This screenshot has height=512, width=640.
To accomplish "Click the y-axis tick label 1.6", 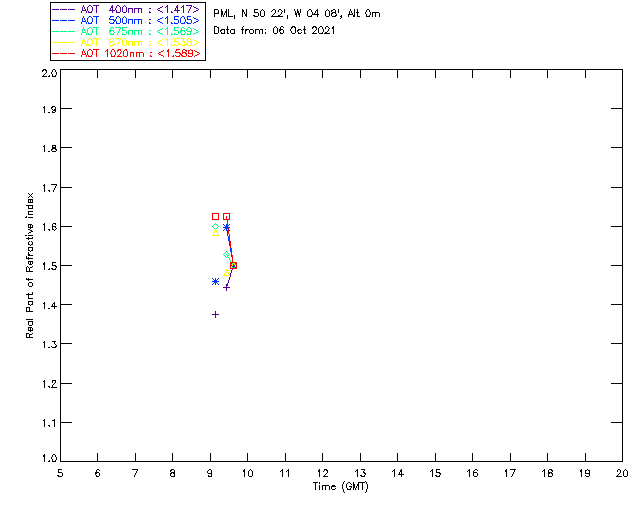I will pyautogui.click(x=49, y=227).
